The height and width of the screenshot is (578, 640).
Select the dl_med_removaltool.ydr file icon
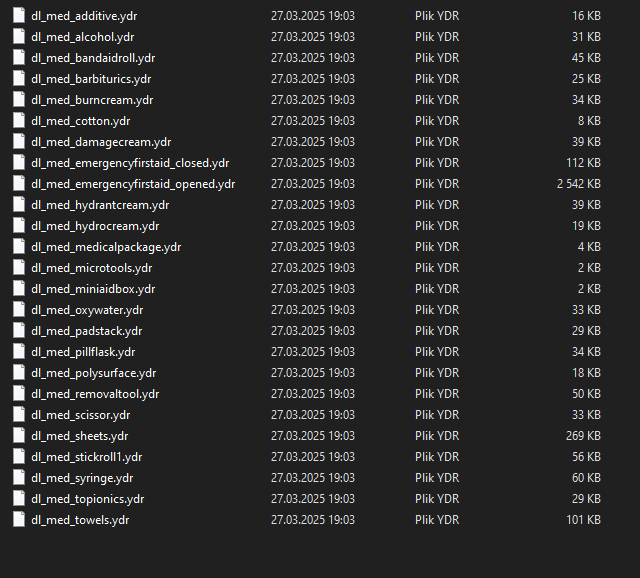pyautogui.click(x=19, y=393)
